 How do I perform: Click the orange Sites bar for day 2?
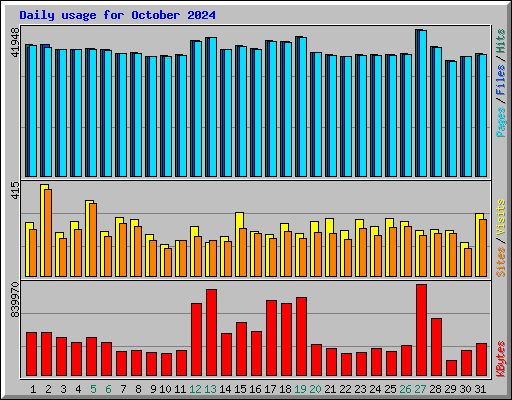click(48, 233)
